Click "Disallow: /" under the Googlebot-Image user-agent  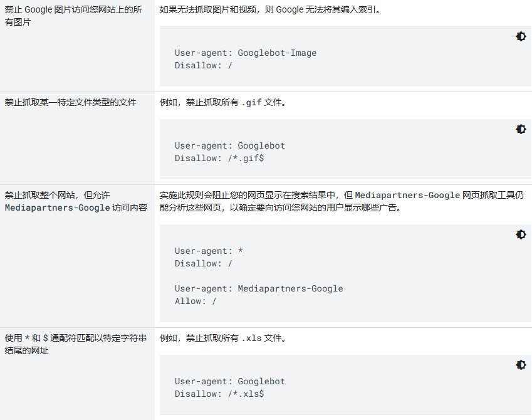point(203,65)
